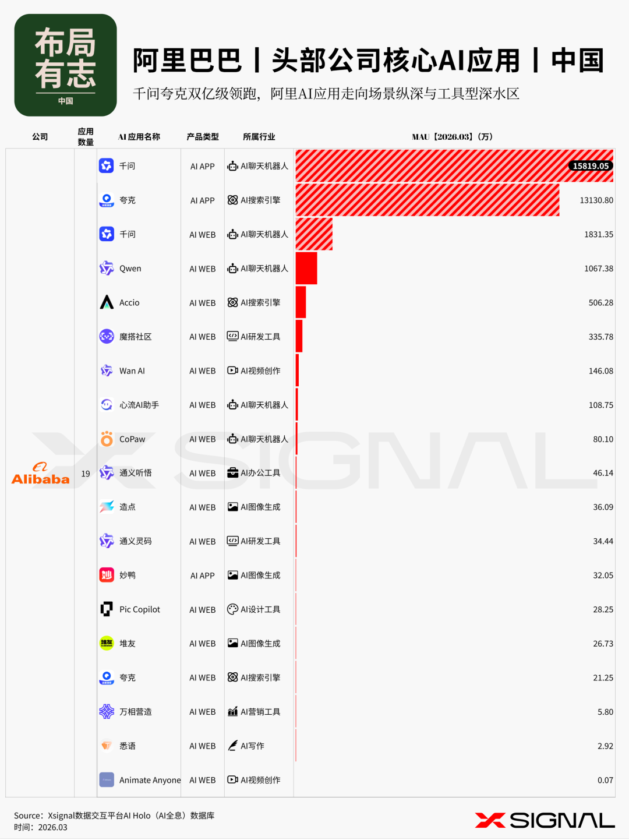
Task: Click the 15819.05 MAU value badge
Action: pos(591,166)
